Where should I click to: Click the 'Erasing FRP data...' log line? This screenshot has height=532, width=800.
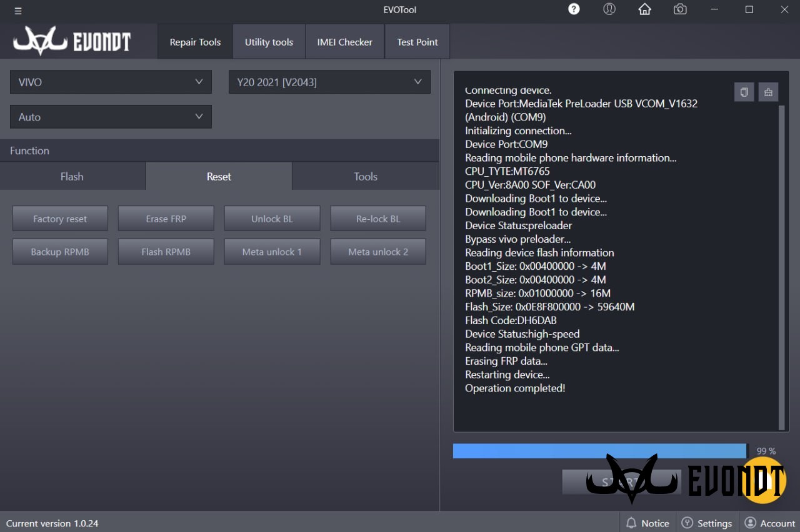pos(506,361)
